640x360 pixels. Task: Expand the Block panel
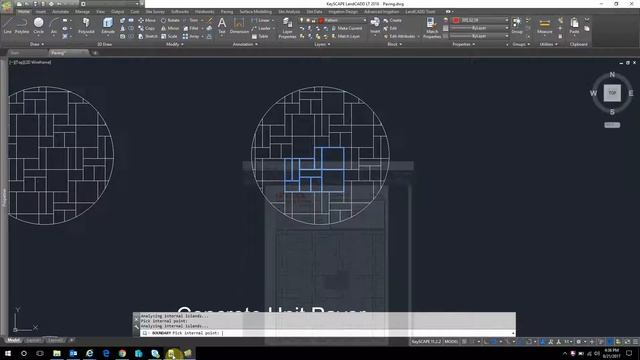point(394,44)
